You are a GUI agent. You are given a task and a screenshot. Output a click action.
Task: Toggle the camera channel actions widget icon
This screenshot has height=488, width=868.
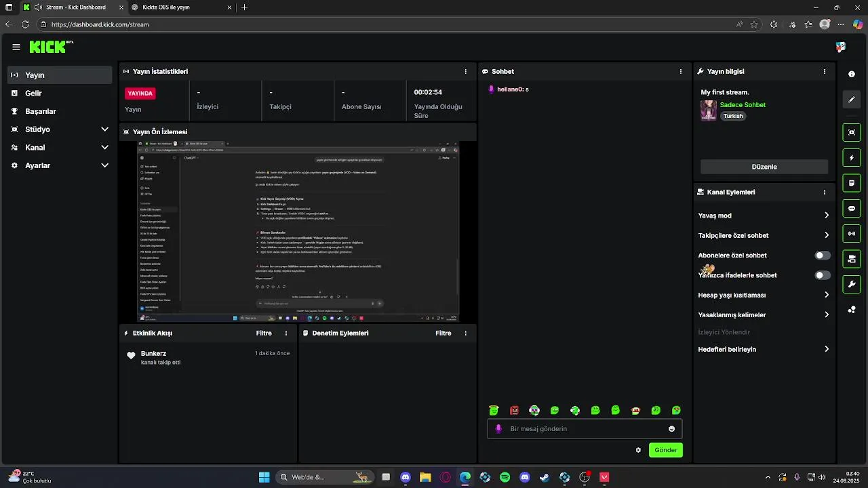click(x=852, y=259)
